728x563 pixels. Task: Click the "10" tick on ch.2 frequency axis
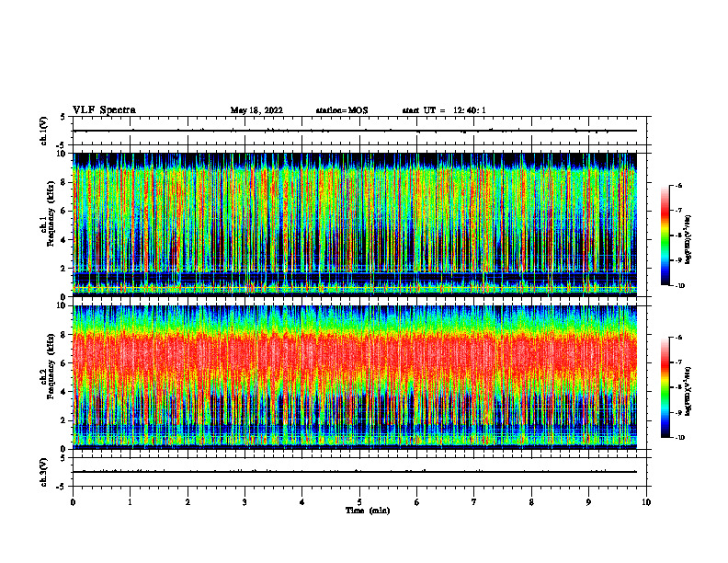[x=61, y=305]
